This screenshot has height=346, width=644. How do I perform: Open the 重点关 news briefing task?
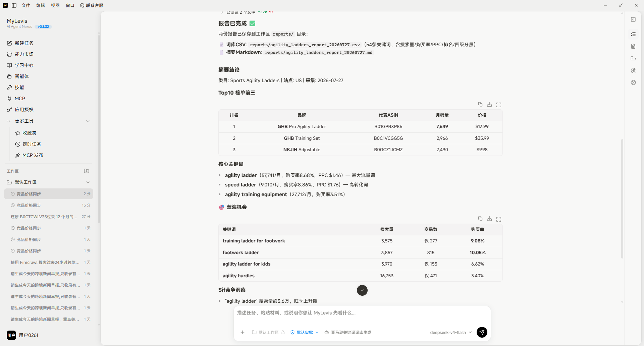click(x=49, y=319)
